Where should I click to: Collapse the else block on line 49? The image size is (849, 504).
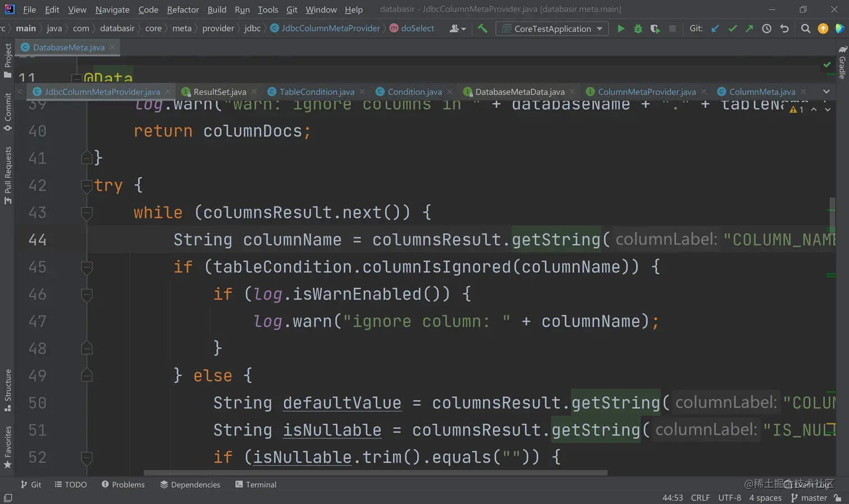86,375
